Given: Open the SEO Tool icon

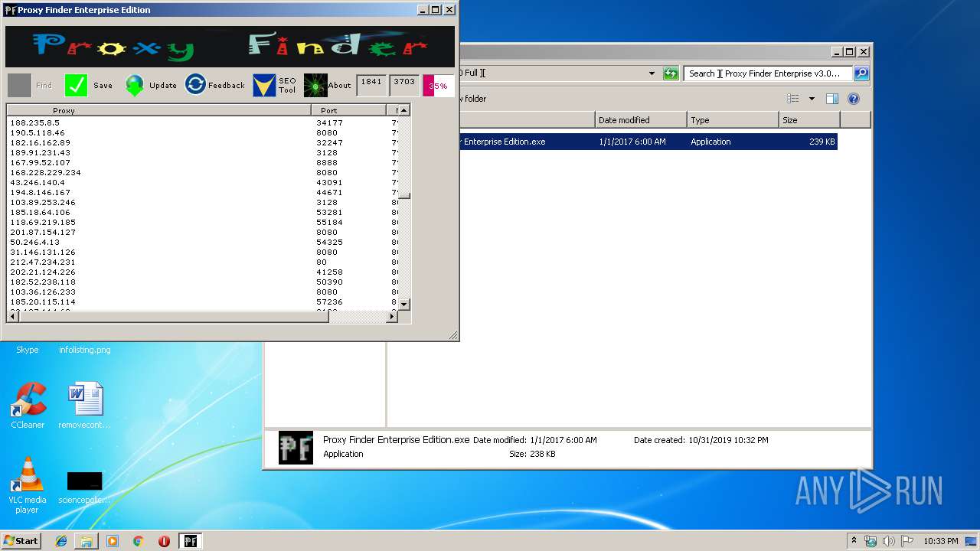Looking at the screenshot, I should pos(264,85).
